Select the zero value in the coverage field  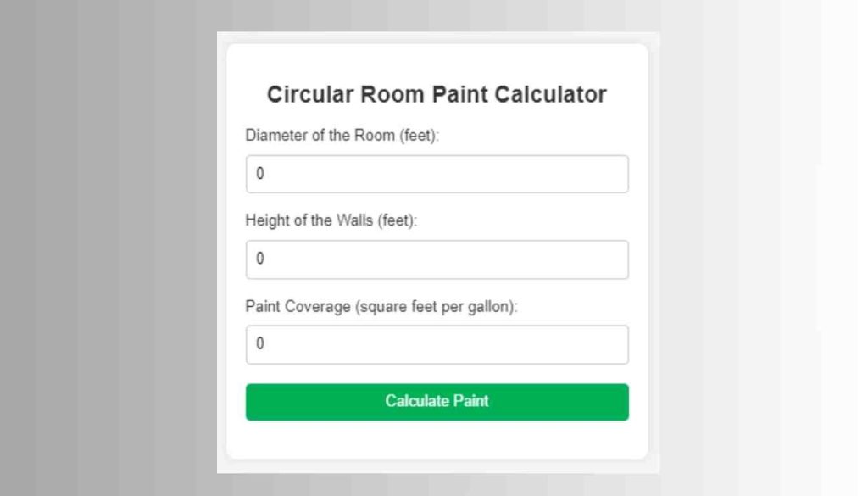tap(260, 343)
